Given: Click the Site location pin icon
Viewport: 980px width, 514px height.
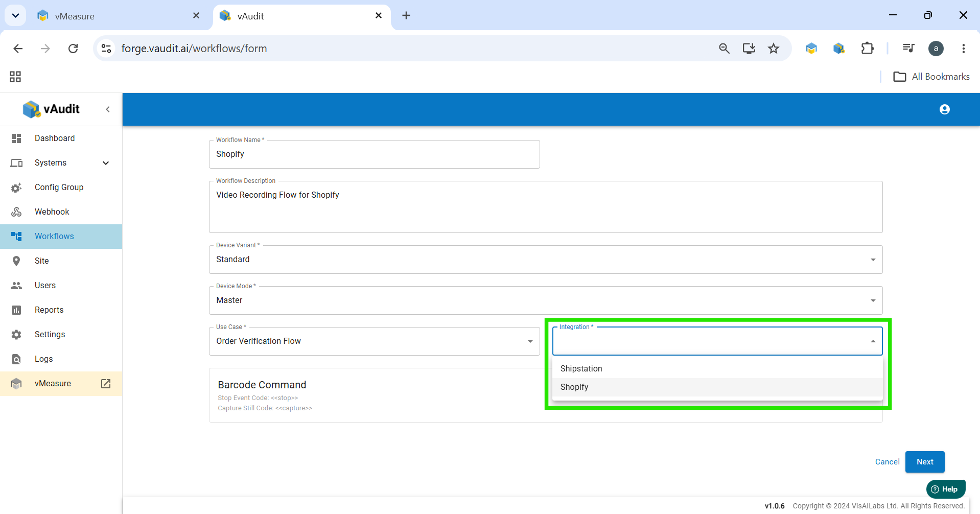Looking at the screenshot, I should click(16, 261).
